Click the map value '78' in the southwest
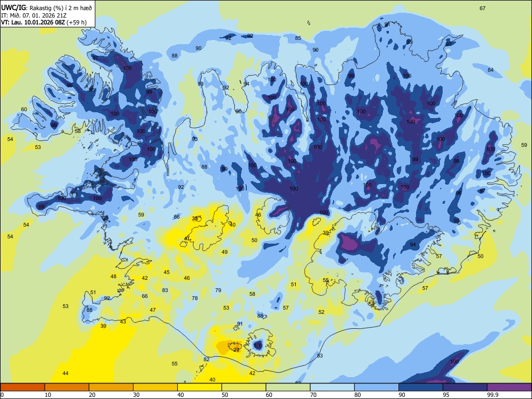The width and height of the screenshot is (532, 399). point(195,298)
